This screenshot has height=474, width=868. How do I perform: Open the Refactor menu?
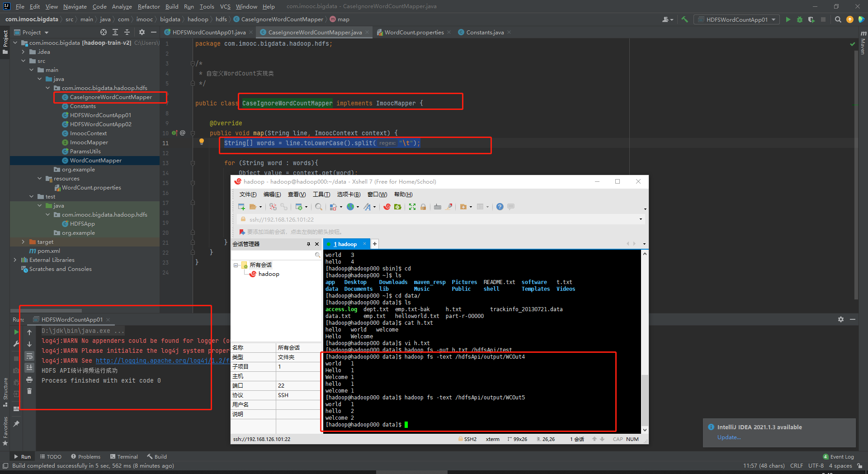[x=149, y=6]
